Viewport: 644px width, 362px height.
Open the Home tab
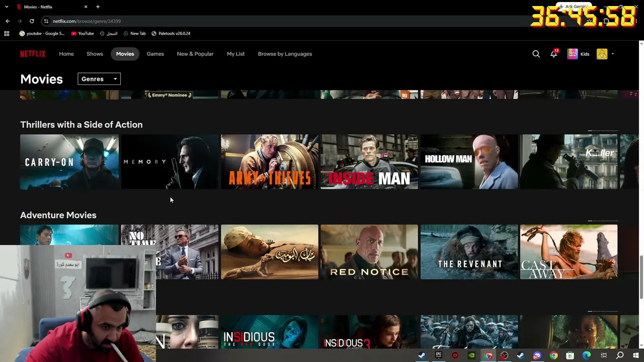[x=66, y=54]
